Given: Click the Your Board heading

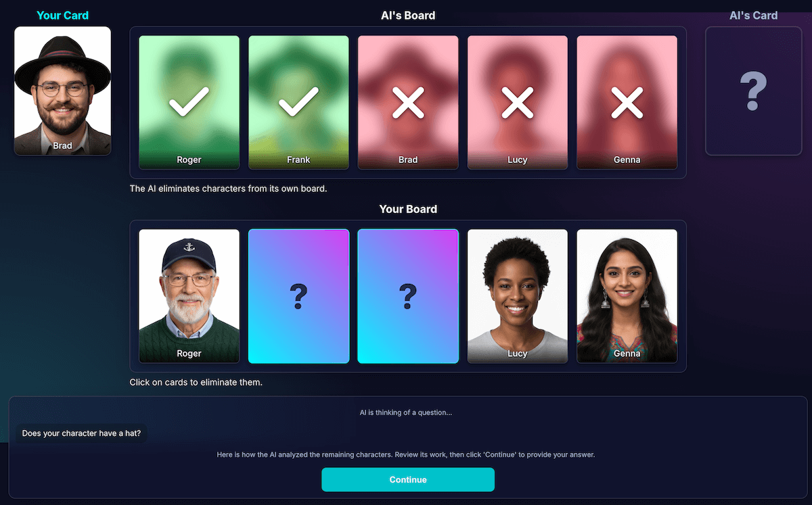Looking at the screenshot, I should pos(408,209).
